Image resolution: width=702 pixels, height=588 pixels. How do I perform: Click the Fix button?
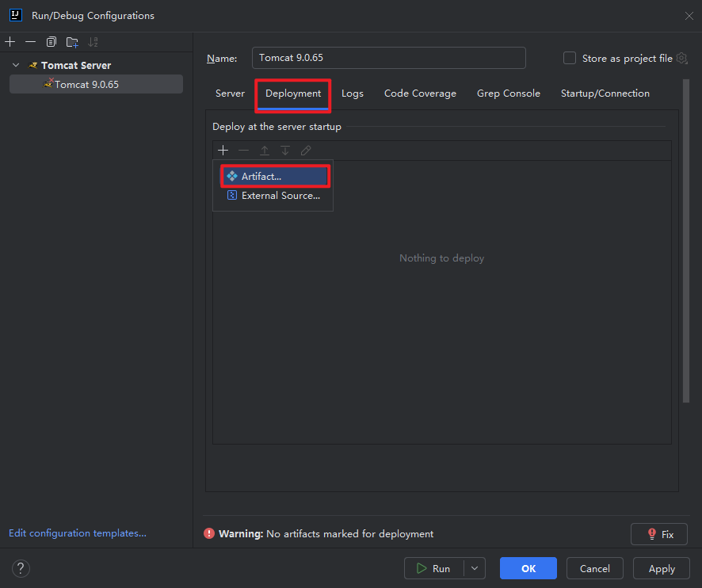(x=659, y=534)
